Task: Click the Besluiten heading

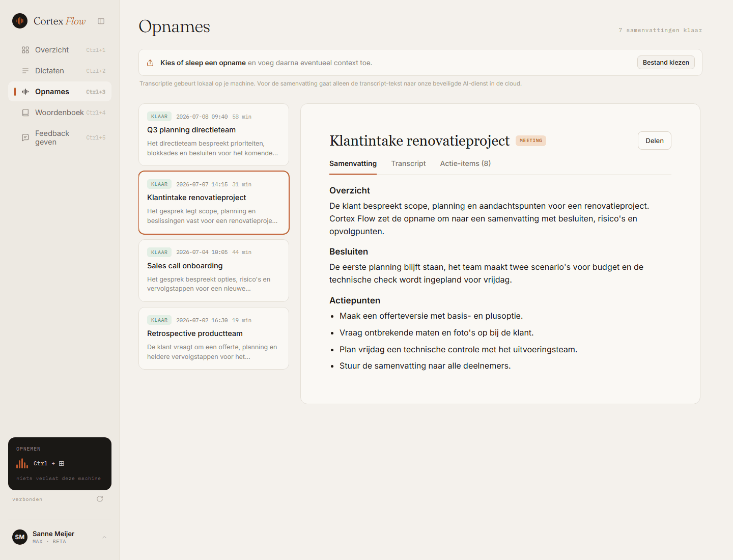Action: 349,251
